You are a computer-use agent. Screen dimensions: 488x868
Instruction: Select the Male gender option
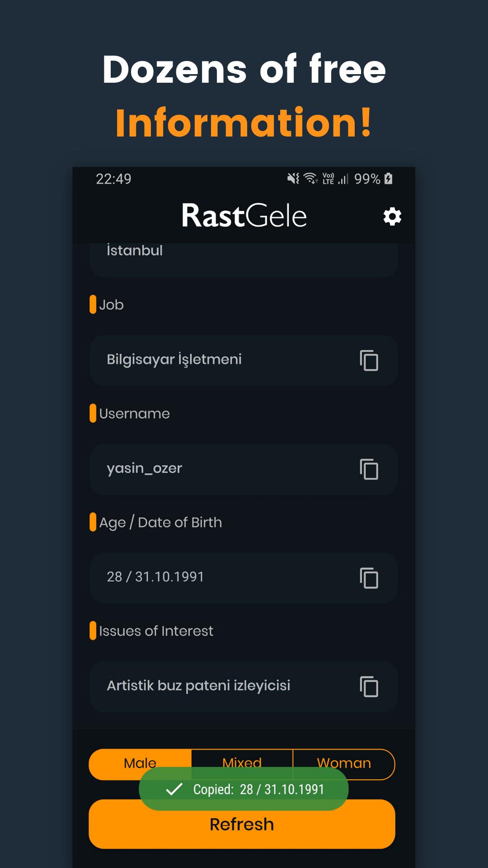[140, 764]
